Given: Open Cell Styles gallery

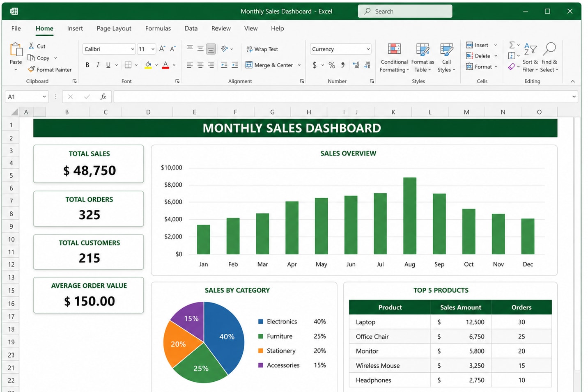Looking at the screenshot, I should tap(446, 58).
